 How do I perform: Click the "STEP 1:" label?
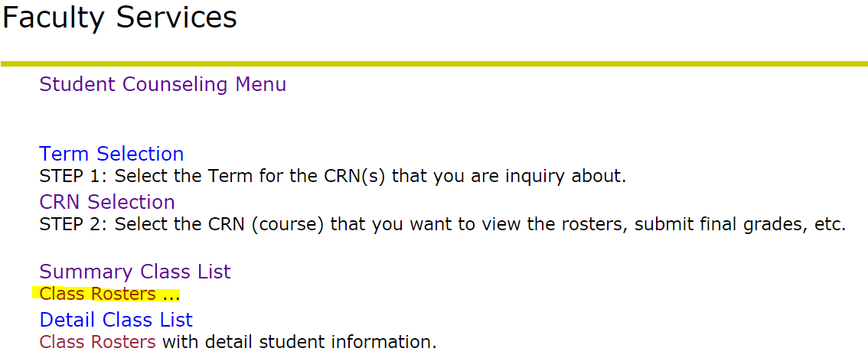click(x=73, y=177)
